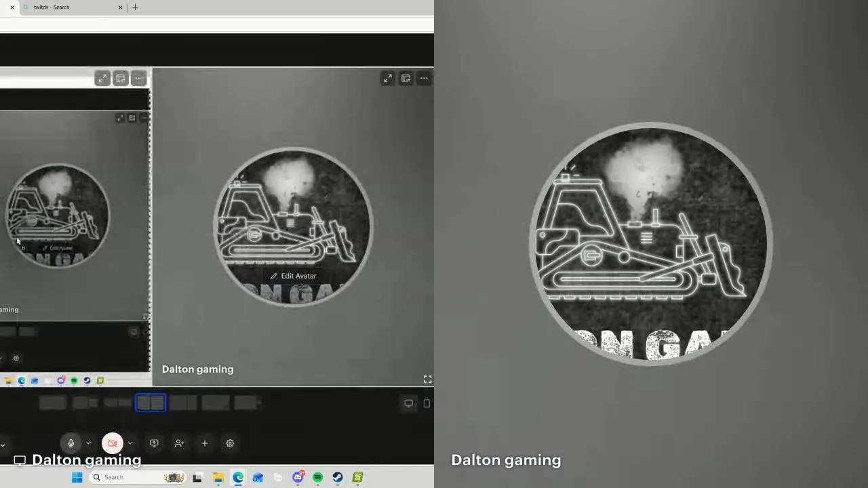
Task: Open three-dot menu on Dalton gaming avatar tile
Action: 424,79
